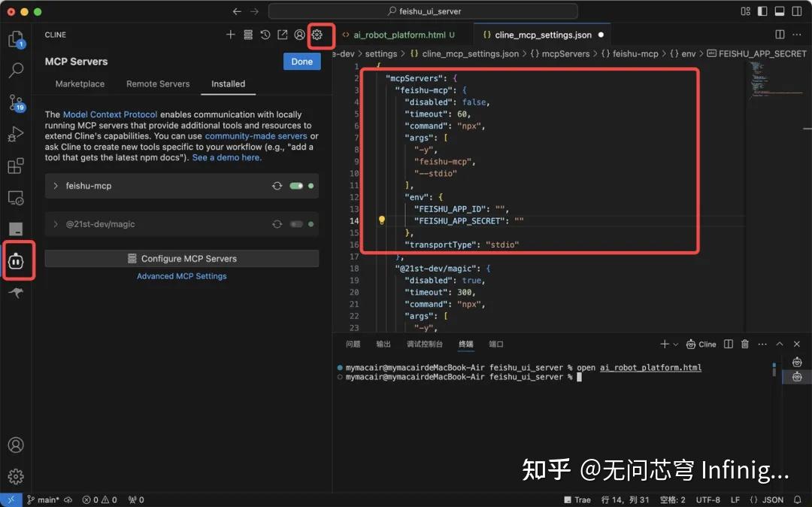The image size is (812, 507).
Task: Disable the feishu-mcp server toggle
Action: 296,186
